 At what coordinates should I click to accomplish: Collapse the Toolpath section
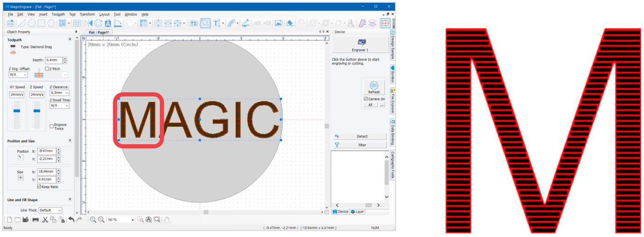click(x=70, y=40)
